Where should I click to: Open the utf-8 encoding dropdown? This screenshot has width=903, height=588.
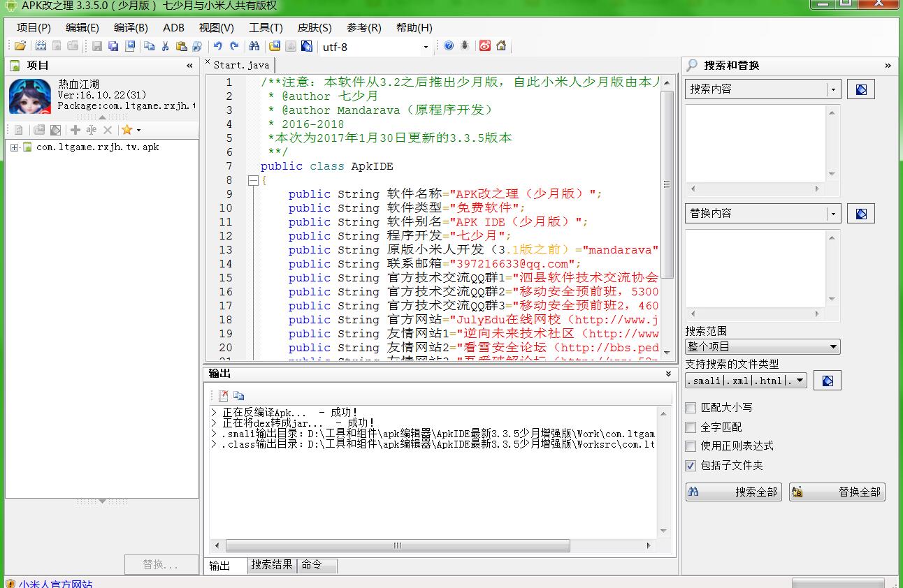click(x=426, y=47)
